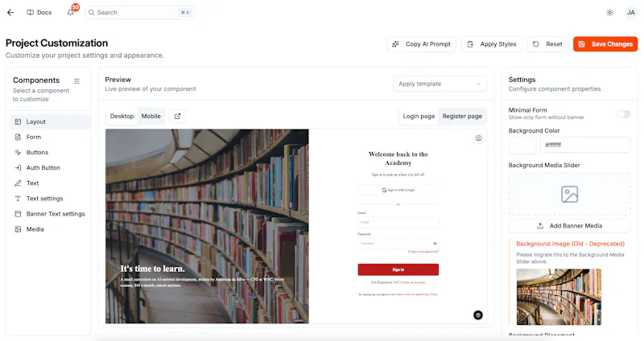Click "It's time to learn." banner heading
The width and height of the screenshot is (644, 341).
click(152, 269)
